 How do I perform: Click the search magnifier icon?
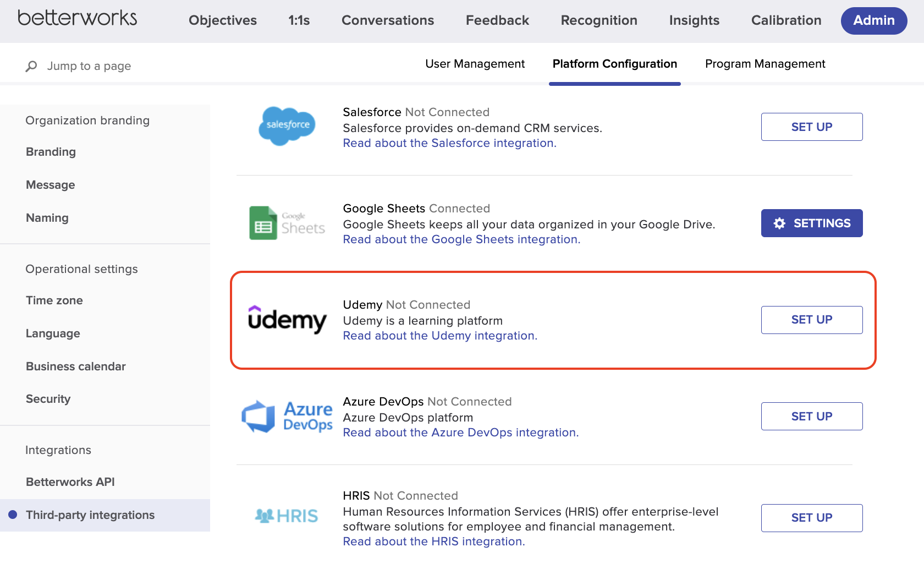click(31, 66)
